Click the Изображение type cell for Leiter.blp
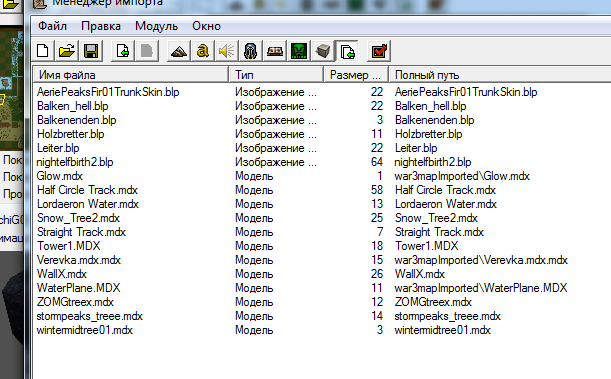This screenshot has width=611, height=379. coord(276,148)
